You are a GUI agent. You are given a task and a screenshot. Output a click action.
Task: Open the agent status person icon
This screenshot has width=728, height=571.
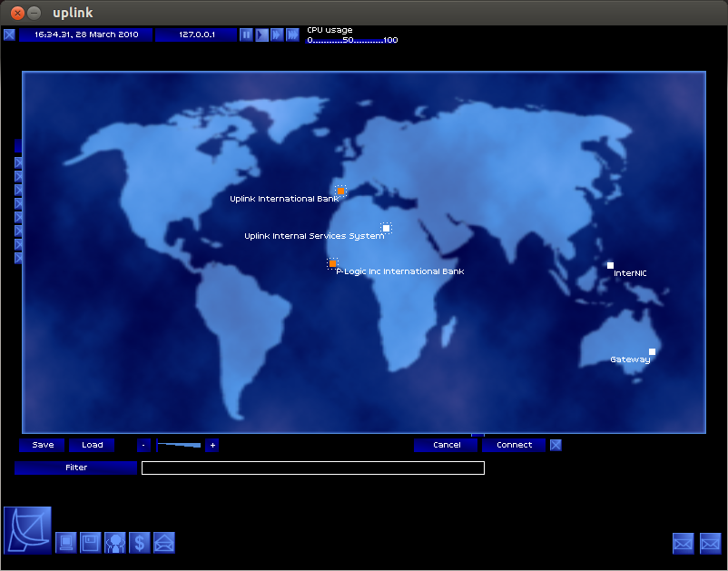pos(115,543)
